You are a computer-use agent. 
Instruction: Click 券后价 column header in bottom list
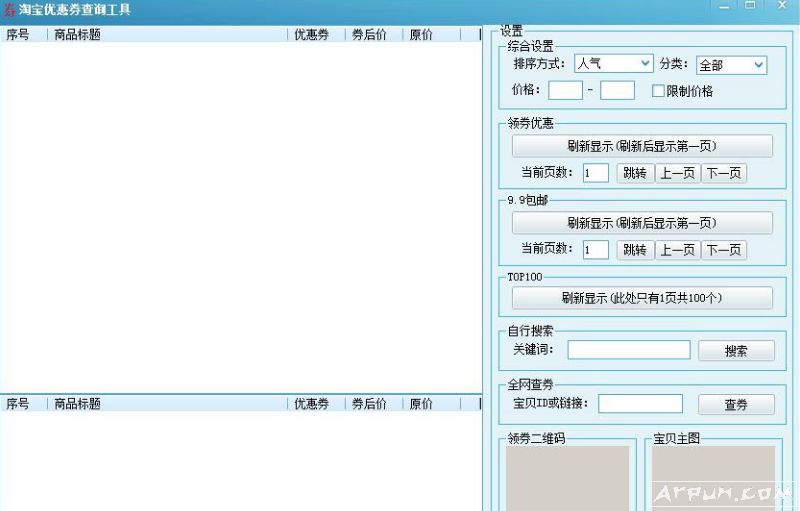(x=374, y=403)
